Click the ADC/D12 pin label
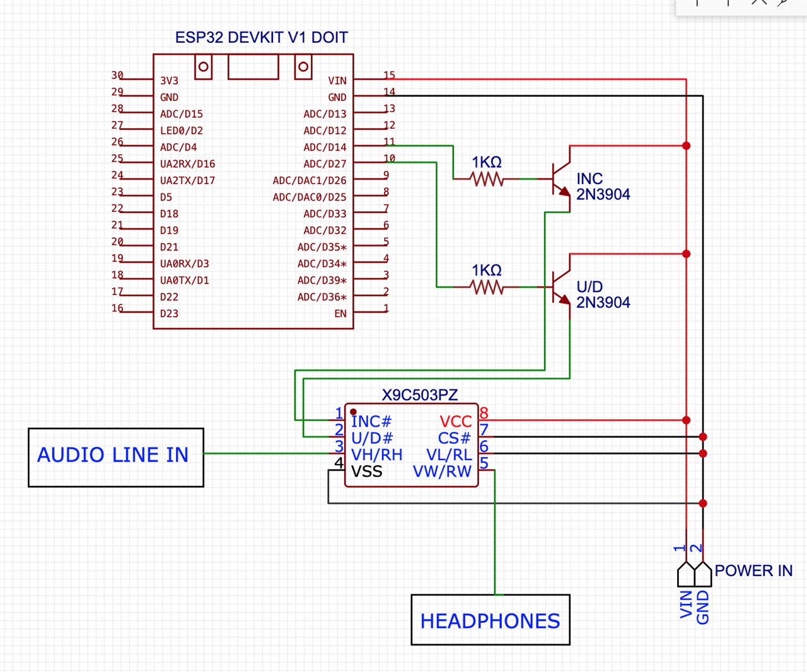Screen dimensions: 807x672 pyautogui.click(x=325, y=130)
